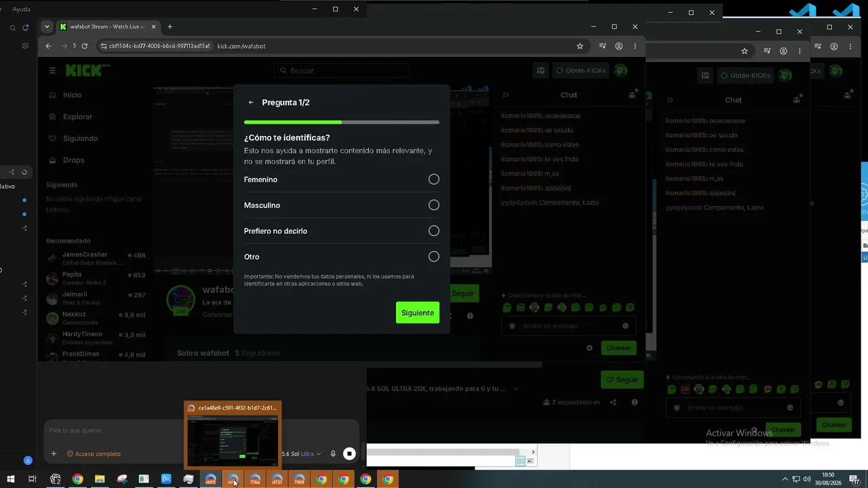Click the microphone icon in the prompt box
868x488 pixels.
click(x=333, y=454)
